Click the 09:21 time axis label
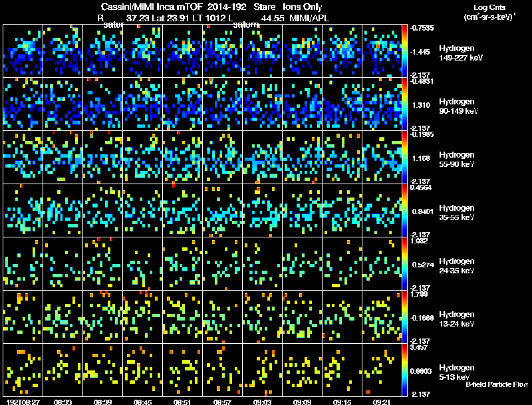This screenshot has height=405, width=532. tap(382, 402)
